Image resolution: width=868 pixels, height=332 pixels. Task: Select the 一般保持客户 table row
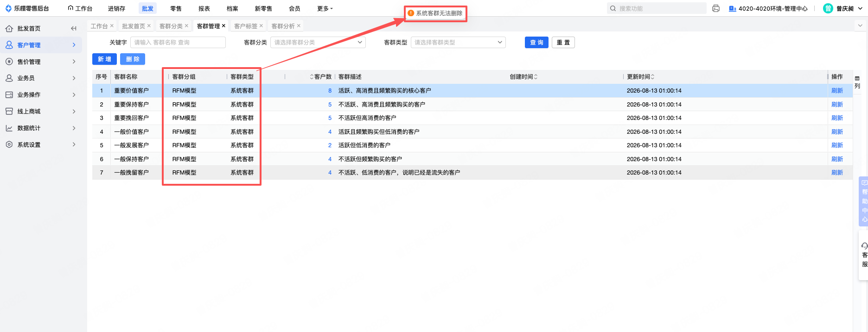coord(472,159)
